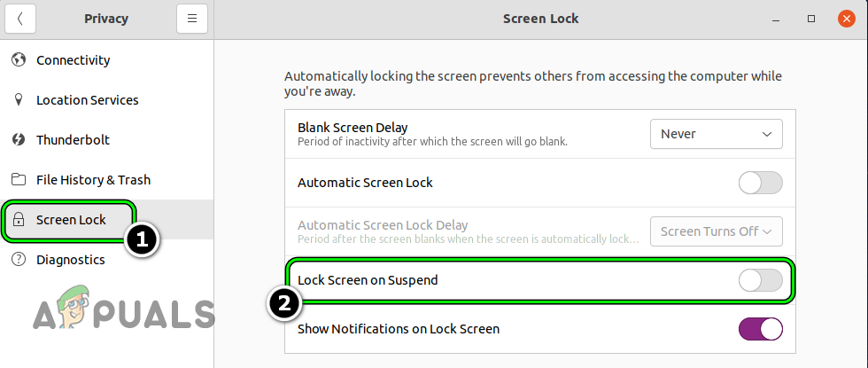The width and height of the screenshot is (868, 368).
Task: Enable the Automatic Screen Lock switch
Action: click(x=760, y=183)
